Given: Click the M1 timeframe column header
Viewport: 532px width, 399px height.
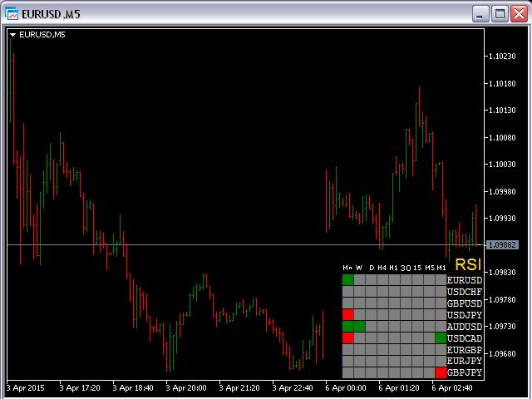Looking at the screenshot, I should (441, 268).
